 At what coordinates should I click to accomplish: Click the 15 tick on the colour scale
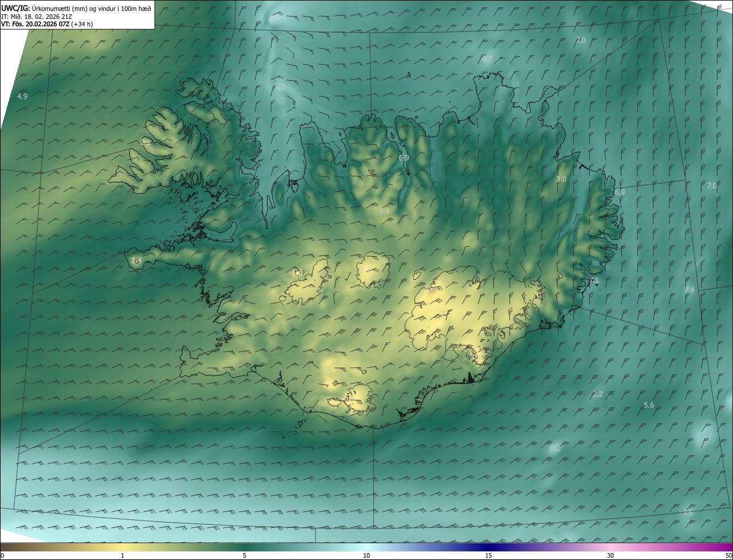(488, 555)
